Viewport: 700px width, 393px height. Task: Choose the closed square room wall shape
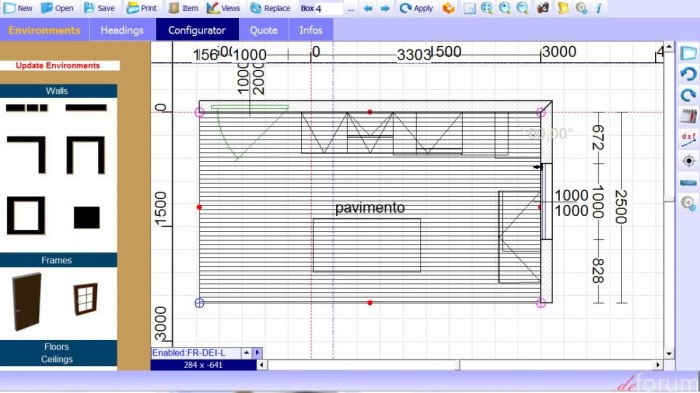[26, 215]
